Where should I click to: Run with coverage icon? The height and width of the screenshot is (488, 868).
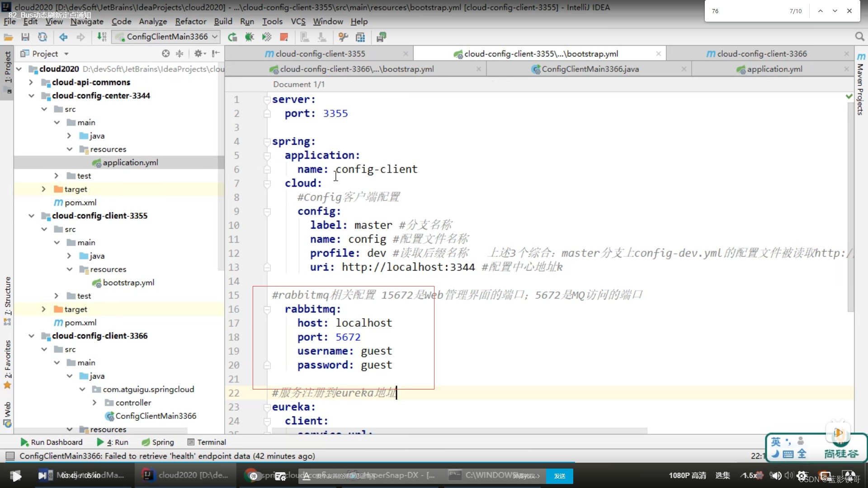(x=267, y=37)
